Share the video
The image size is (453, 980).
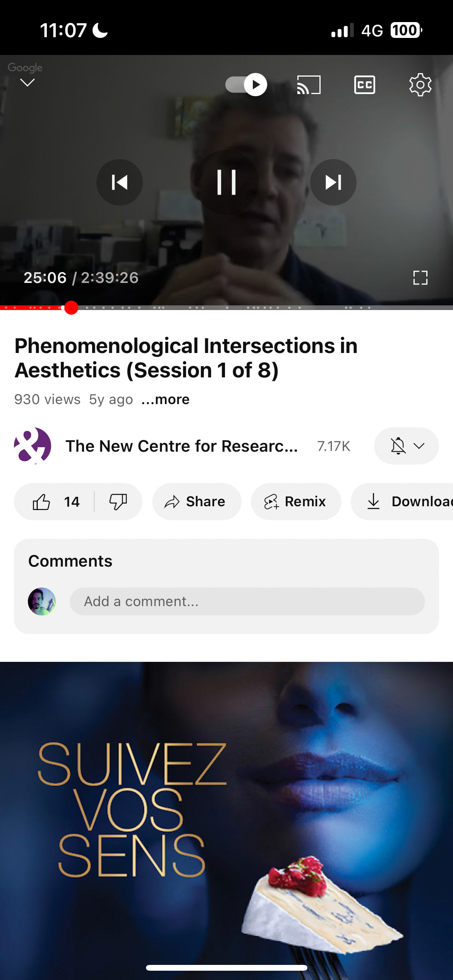[196, 502]
